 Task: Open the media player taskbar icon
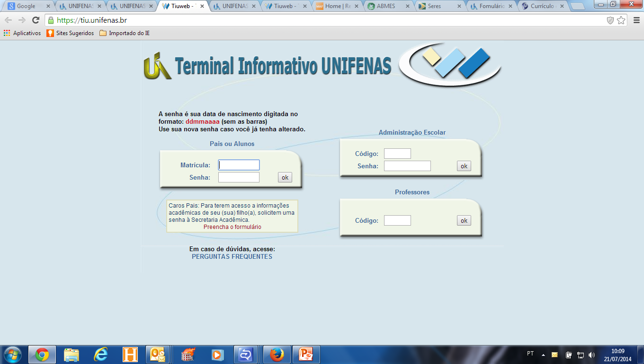coord(217,355)
